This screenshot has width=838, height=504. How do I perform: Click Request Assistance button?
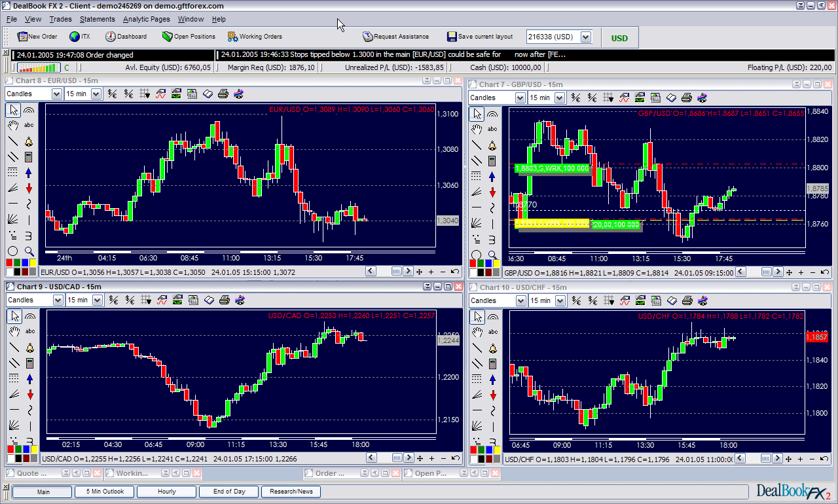click(396, 37)
